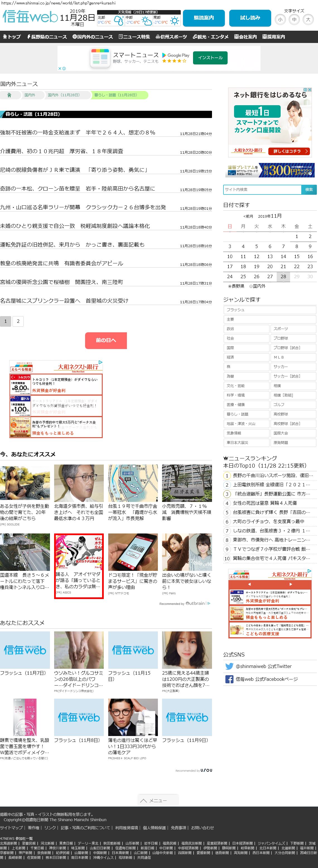Go to page 2 of news list
The height and width of the screenshot is (868, 318).
point(18,321)
